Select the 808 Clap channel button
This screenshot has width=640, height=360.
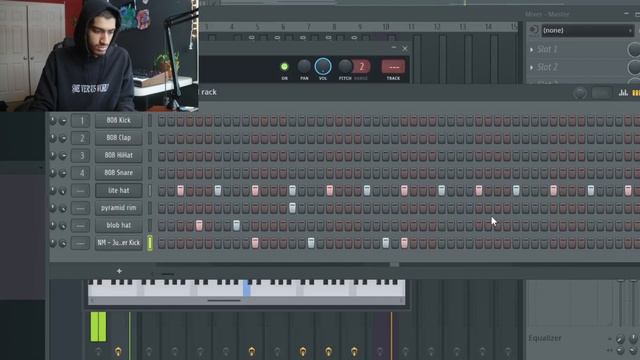[119, 138]
